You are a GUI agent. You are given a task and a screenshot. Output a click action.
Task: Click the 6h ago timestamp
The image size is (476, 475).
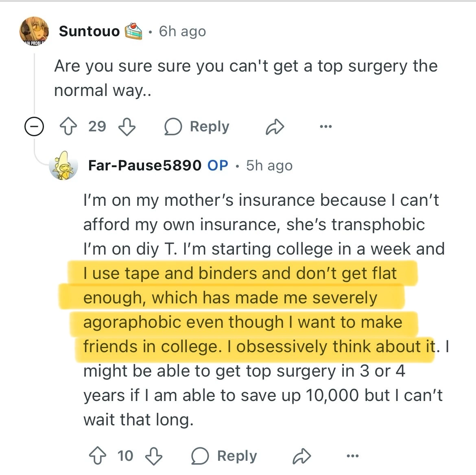182,31
